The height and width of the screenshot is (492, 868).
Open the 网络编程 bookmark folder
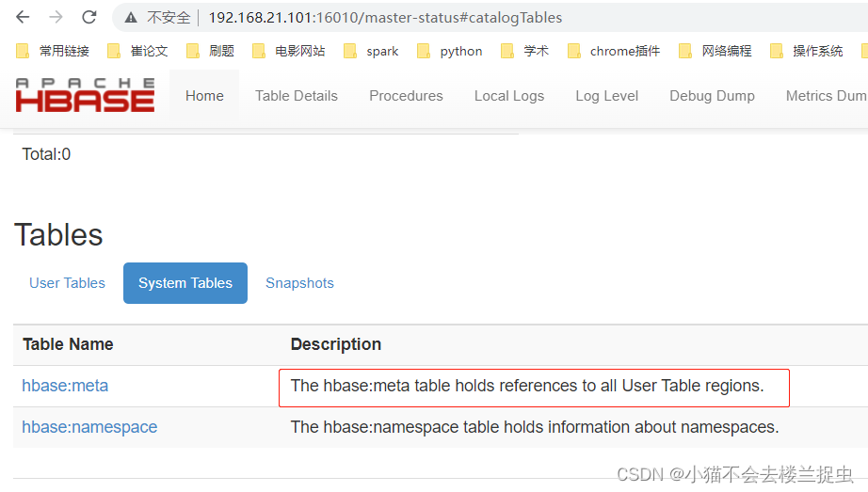pyautogui.click(x=715, y=51)
